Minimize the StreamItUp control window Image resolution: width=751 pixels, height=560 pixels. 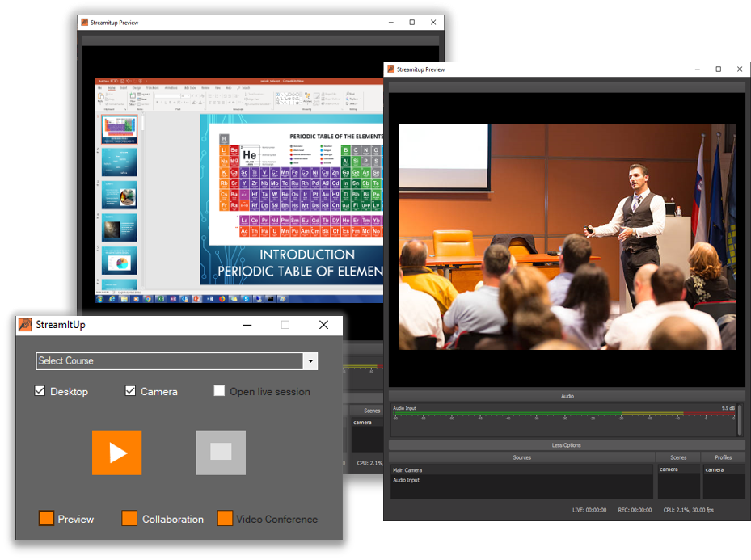pos(247,325)
